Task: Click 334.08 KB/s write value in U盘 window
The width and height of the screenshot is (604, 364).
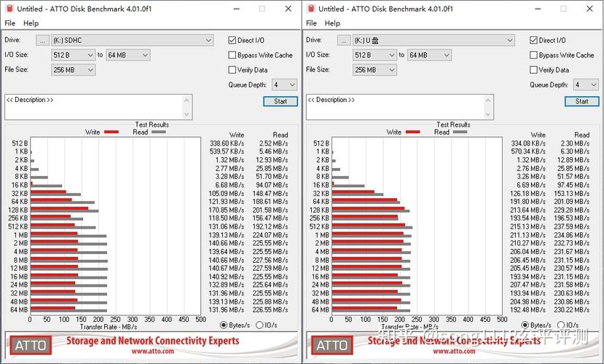Action: pos(528,143)
